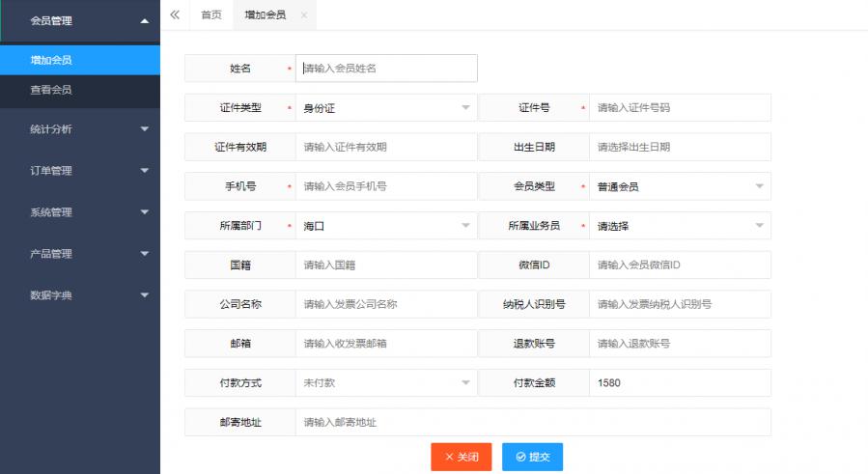Collapse the sidebar with double-chevron icon
Image resolution: width=868 pixels, height=474 pixels.
point(175,14)
